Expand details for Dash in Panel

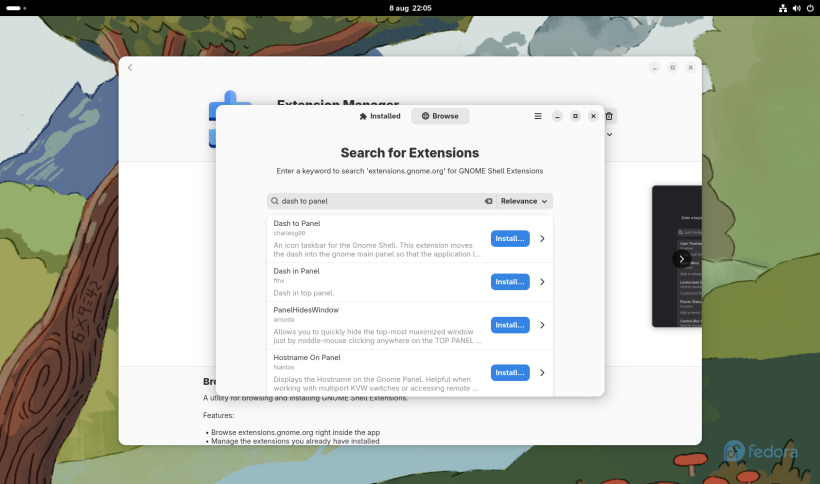click(542, 282)
